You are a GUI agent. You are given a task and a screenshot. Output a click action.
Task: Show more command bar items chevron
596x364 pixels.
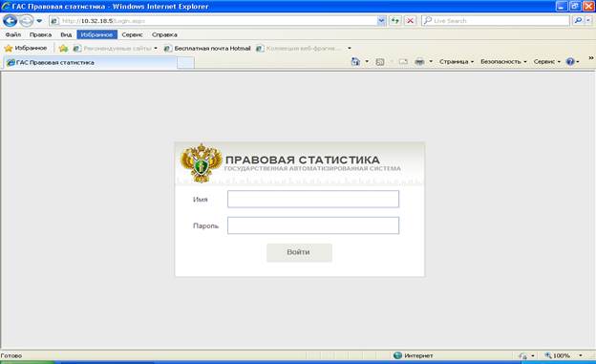coord(591,58)
